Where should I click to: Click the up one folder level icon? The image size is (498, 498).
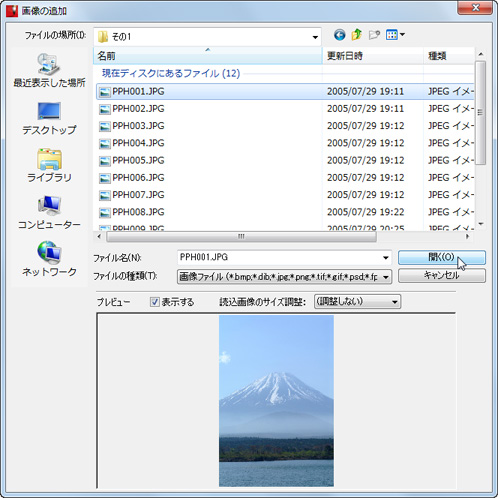tap(356, 35)
